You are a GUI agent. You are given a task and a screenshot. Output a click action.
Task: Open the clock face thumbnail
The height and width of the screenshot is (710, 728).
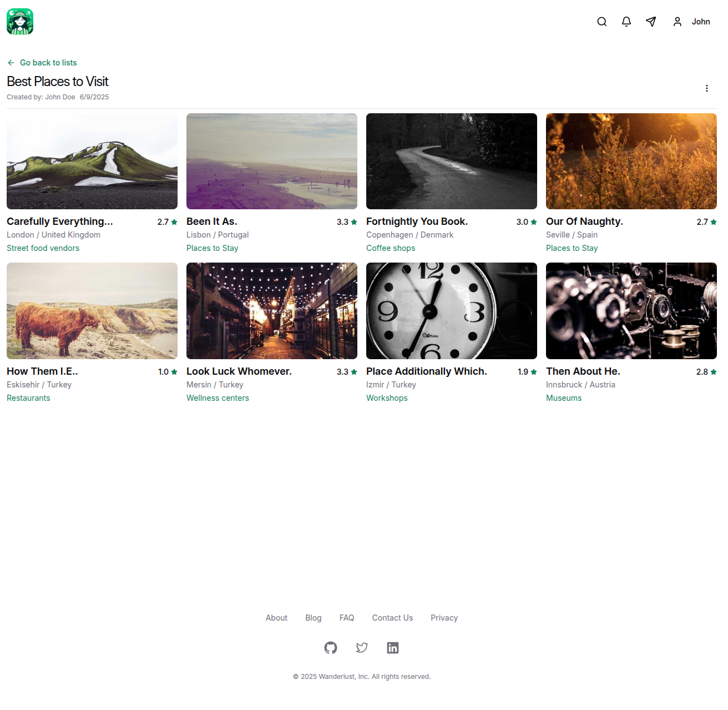point(452,311)
